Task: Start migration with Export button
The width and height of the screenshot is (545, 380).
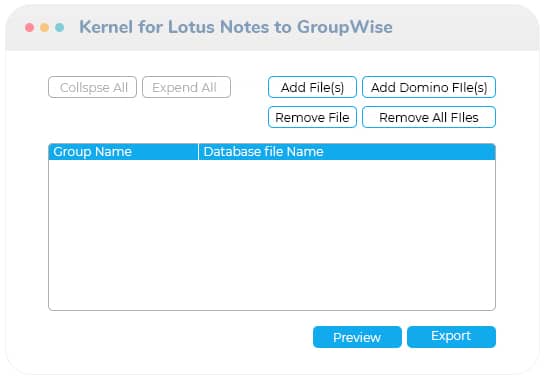Action: pos(451,337)
